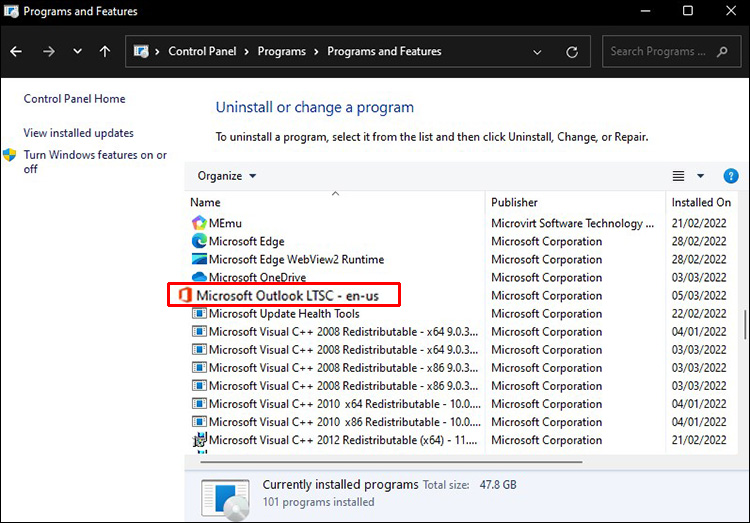Select Visual C++ 2012 Redistributable (x64)
Viewport: 750px width, 523px height.
click(343, 440)
